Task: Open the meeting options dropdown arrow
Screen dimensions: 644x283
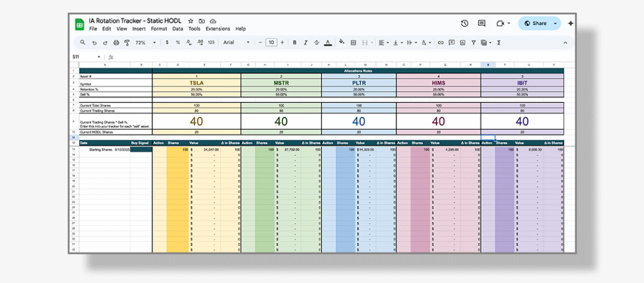Action: (x=509, y=23)
